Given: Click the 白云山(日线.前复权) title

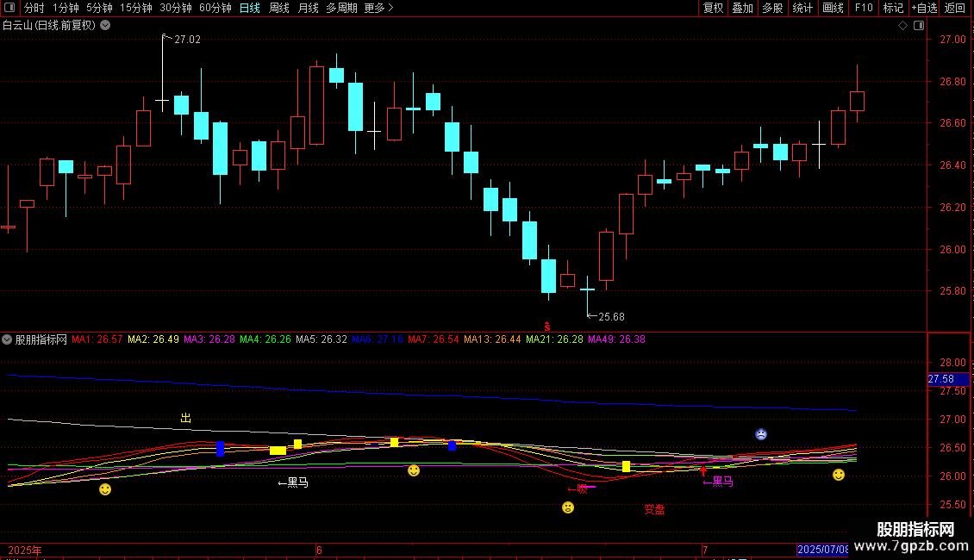Looking at the screenshot, I should 49,25.
